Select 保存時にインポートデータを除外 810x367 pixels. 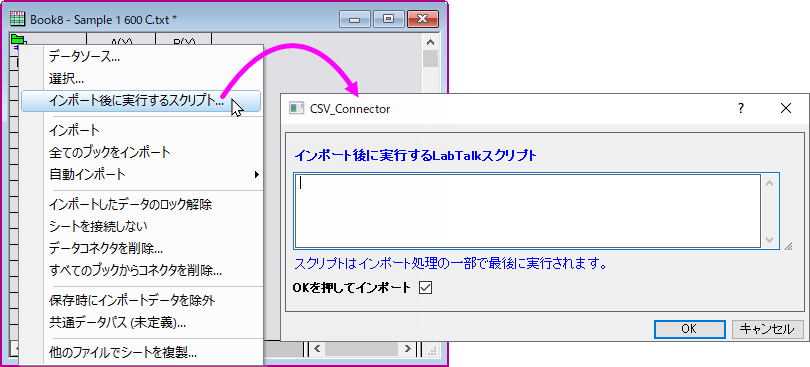pos(141,300)
